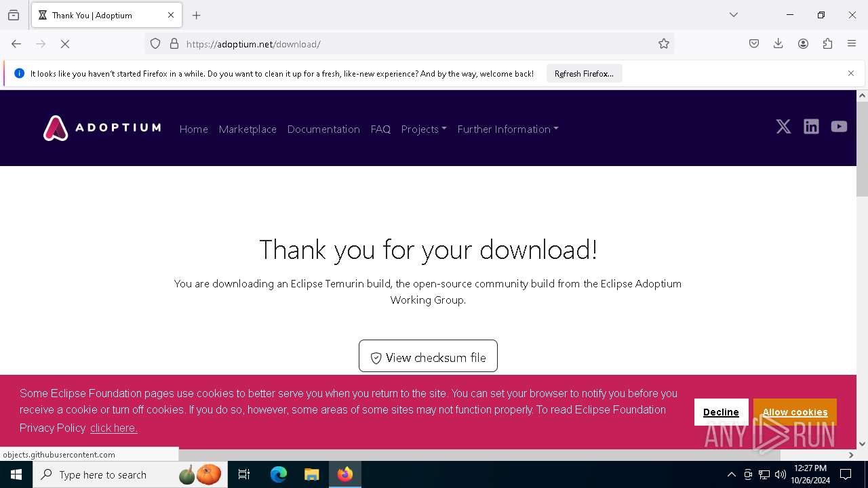
Task: Open the extensions puzzle icon
Action: pos(827,44)
